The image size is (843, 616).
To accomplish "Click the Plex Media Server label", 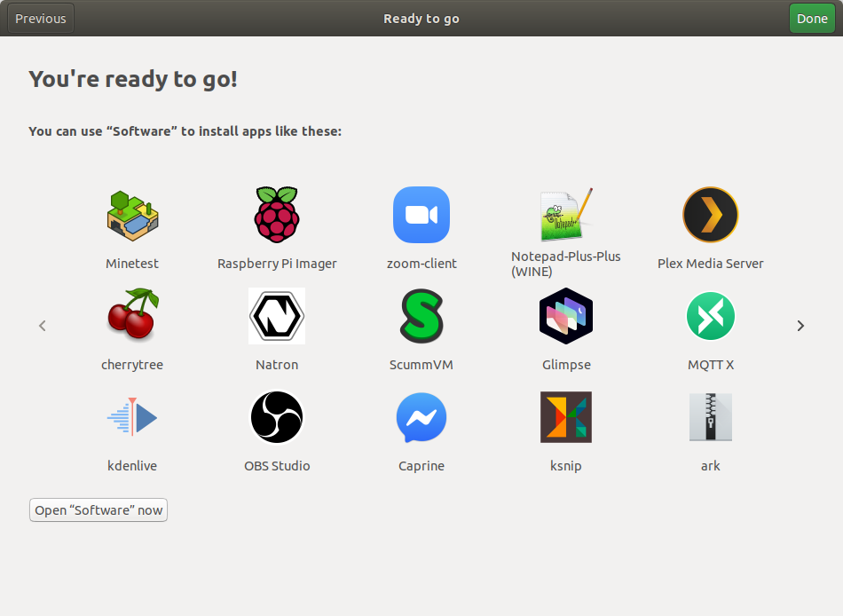I will click(710, 264).
